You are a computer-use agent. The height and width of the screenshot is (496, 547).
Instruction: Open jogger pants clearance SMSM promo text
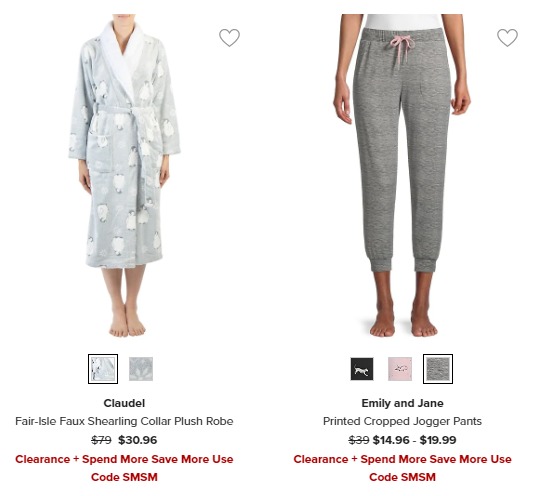[403, 468]
